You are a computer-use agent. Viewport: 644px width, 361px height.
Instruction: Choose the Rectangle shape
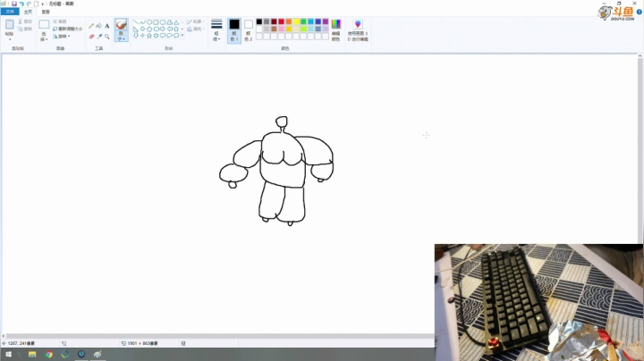click(x=156, y=22)
